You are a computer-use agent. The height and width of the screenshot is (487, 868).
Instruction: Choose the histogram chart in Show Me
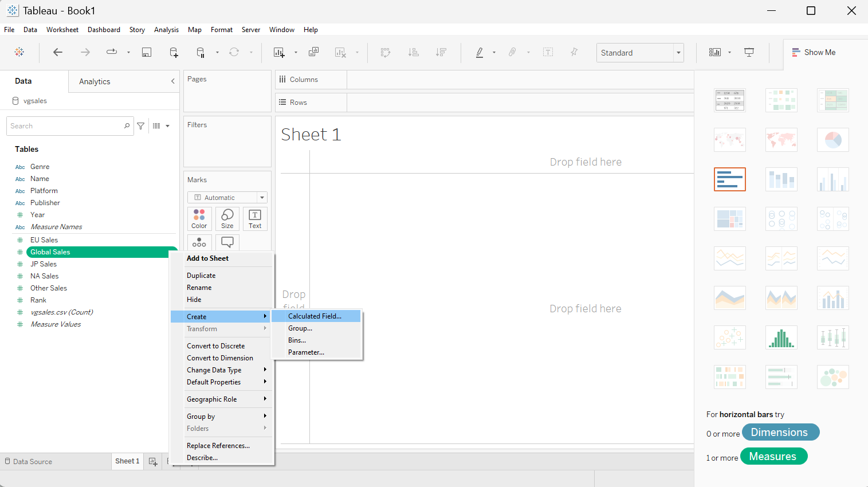(781, 337)
